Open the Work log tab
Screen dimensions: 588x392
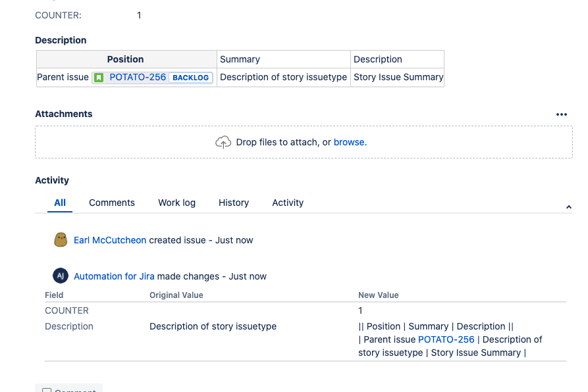pos(176,203)
